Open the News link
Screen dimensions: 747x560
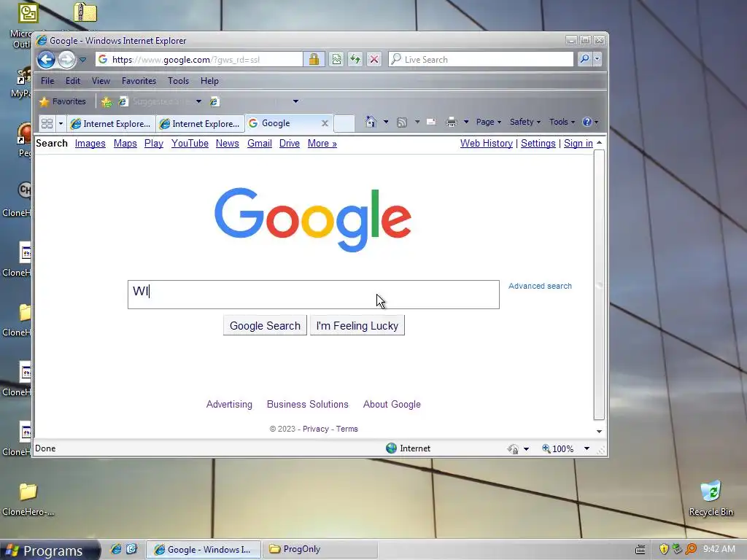tap(228, 144)
